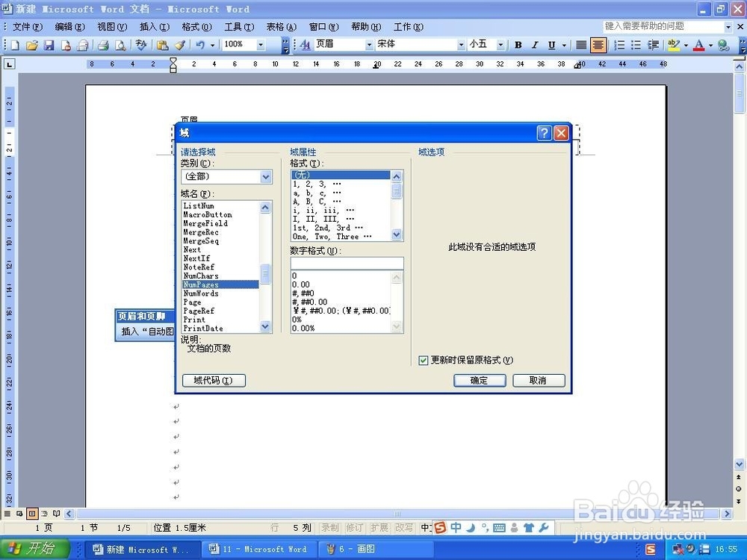
Task: Click the help question search box
Action: (x=663, y=27)
